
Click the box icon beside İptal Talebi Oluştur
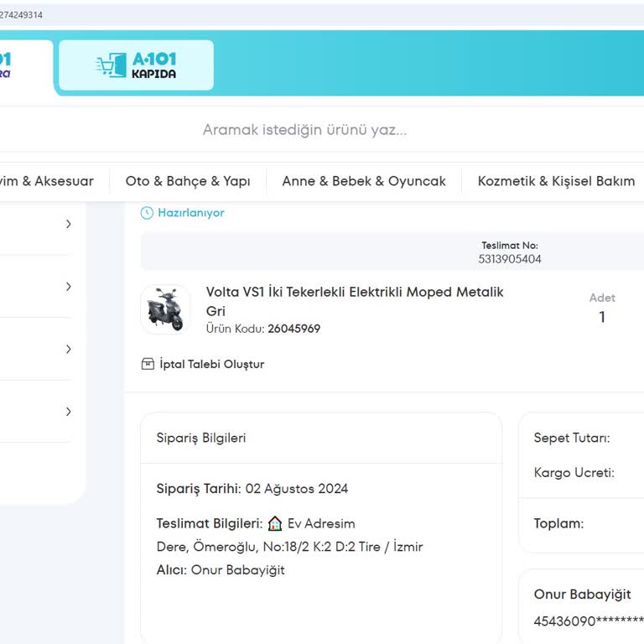(148, 364)
